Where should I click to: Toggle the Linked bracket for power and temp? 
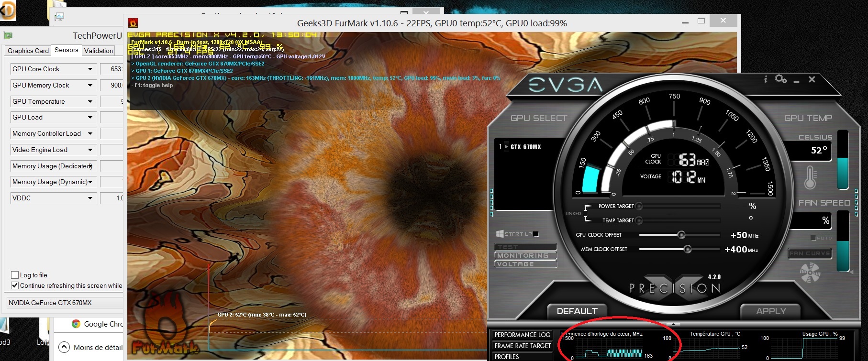[588, 213]
